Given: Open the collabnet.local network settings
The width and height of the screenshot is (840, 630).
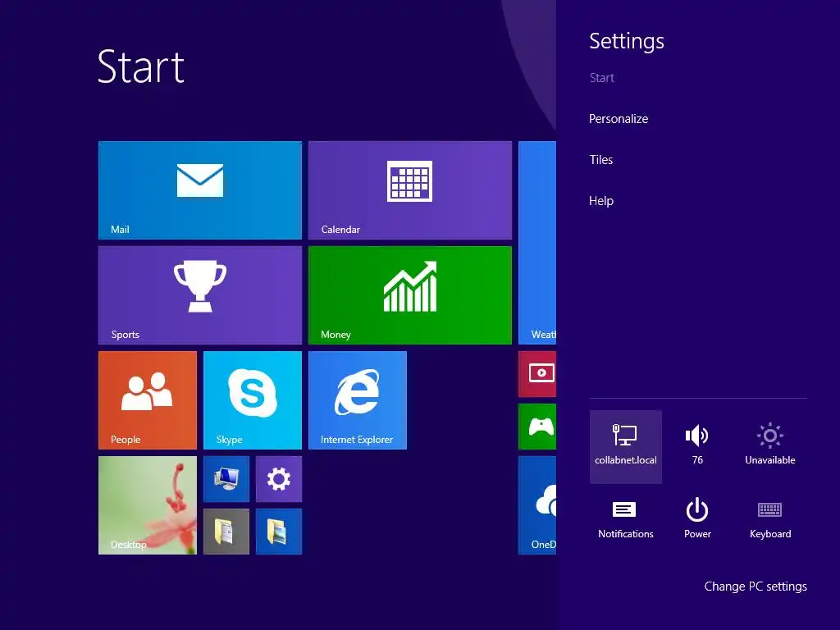Looking at the screenshot, I should click(x=626, y=447).
